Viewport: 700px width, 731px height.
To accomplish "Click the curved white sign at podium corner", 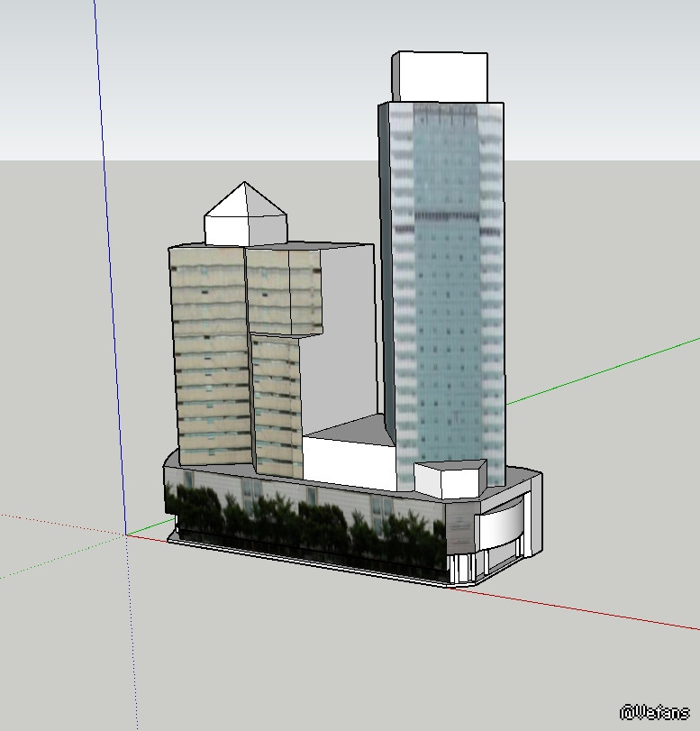I will (x=500, y=525).
